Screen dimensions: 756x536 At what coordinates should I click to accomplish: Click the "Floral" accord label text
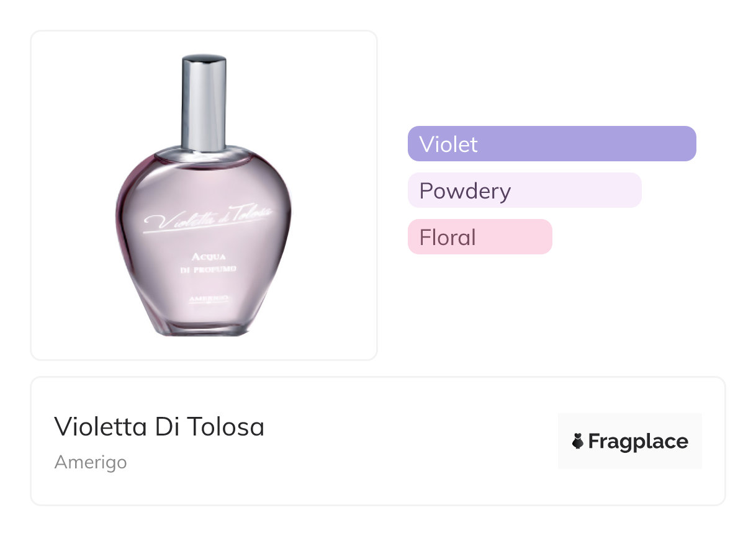click(x=448, y=238)
